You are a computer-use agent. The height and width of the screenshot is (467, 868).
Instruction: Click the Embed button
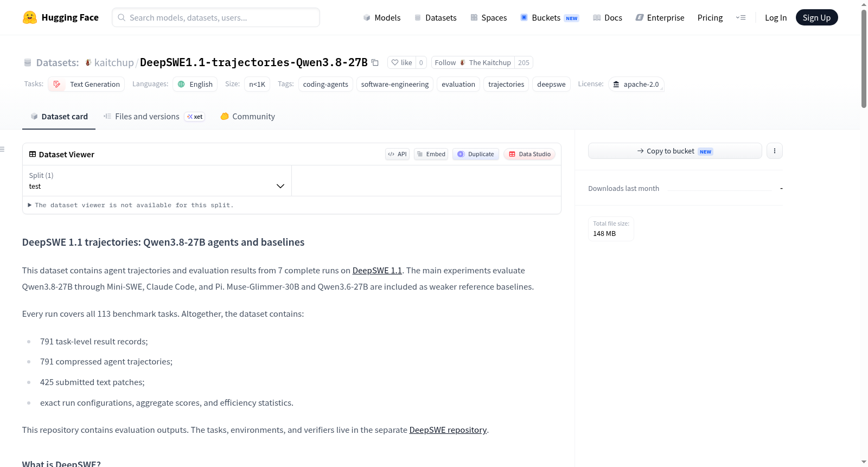click(x=431, y=154)
